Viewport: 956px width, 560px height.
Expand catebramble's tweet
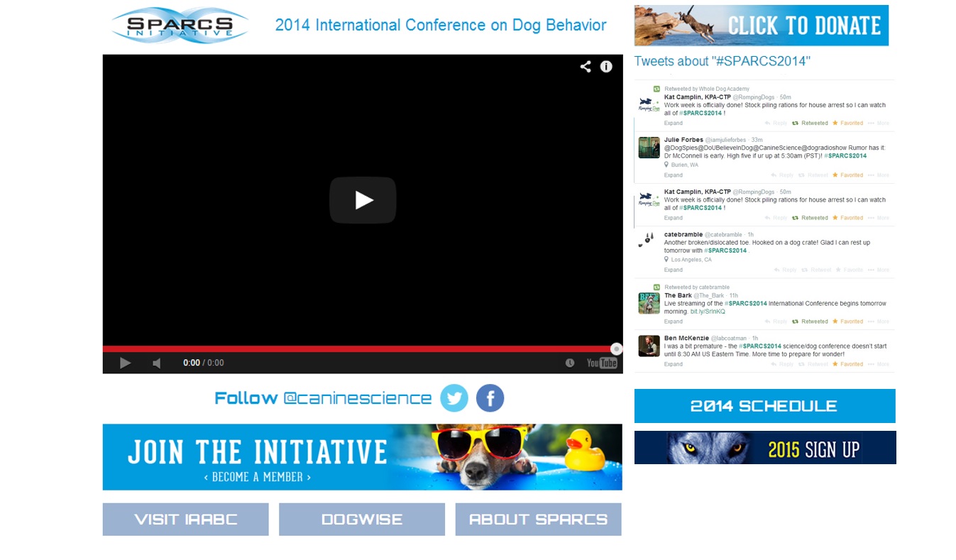pos(674,270)
